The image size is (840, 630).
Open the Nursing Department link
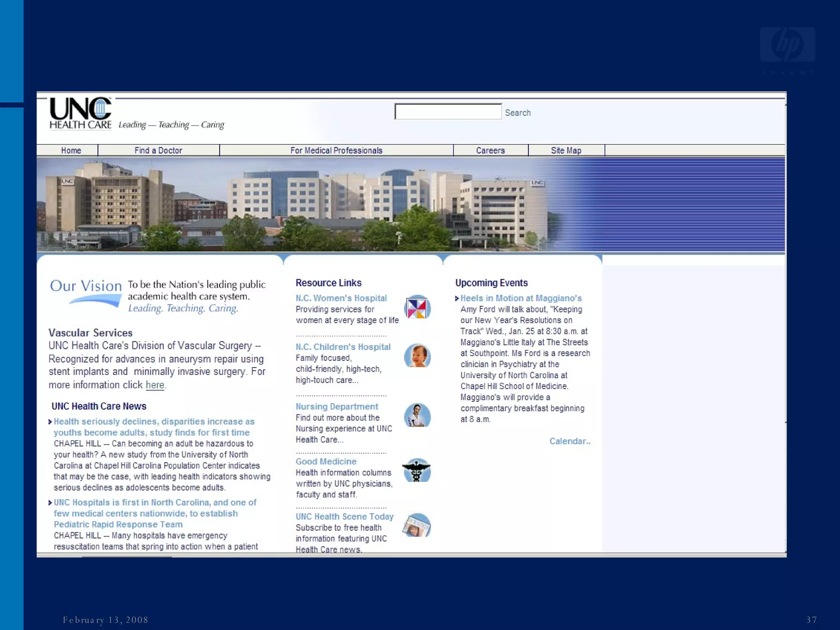click(337, 406)
